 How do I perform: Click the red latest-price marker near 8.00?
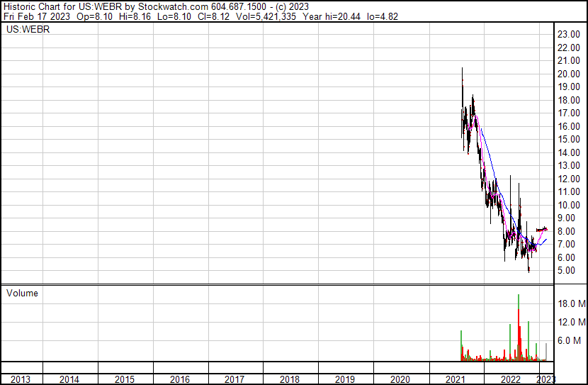543,229
